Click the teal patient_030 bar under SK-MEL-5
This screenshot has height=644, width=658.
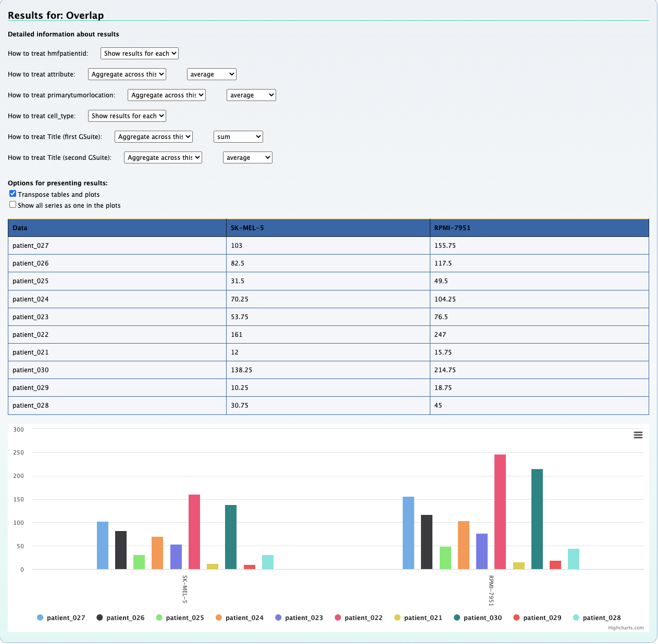(x=231, y=537)
